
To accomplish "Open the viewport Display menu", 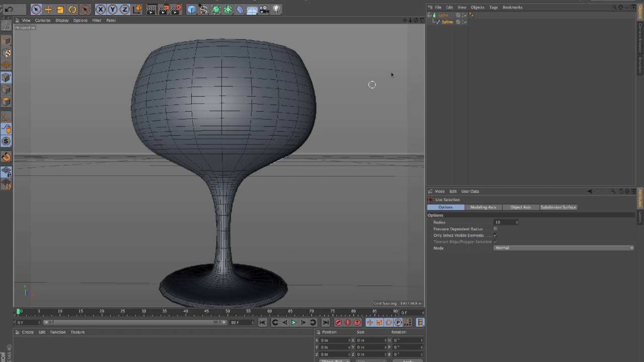I will pyautogui.click(x=62, y=21).
